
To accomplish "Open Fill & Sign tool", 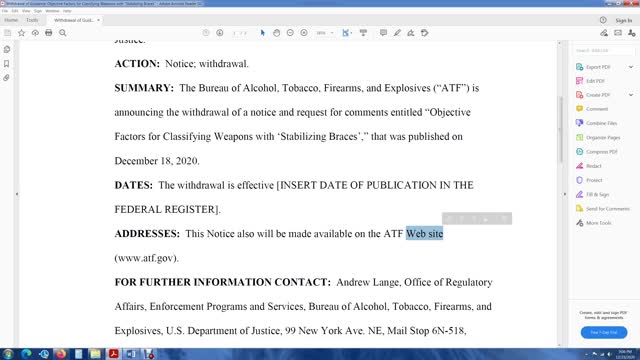I will pyautogui.click(x=593, y=194).
